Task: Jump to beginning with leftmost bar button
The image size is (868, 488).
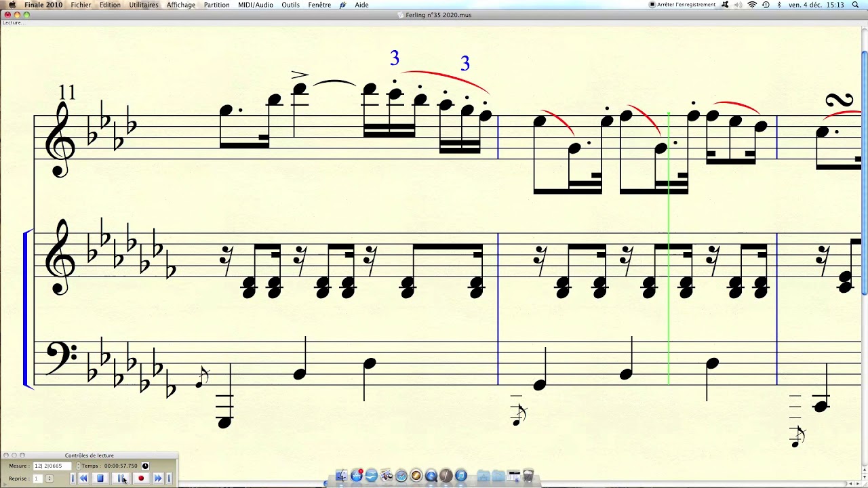Action: 73,479
